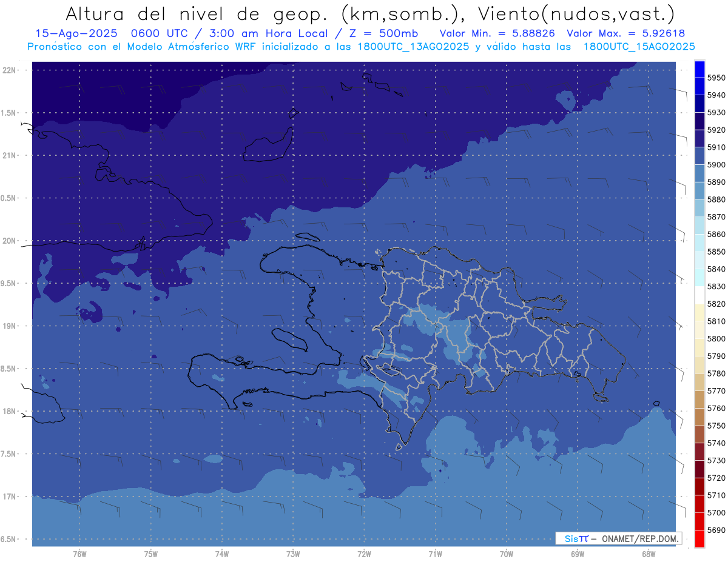Click the colorbar segment between 5900 and 5890

click(699, 173)
